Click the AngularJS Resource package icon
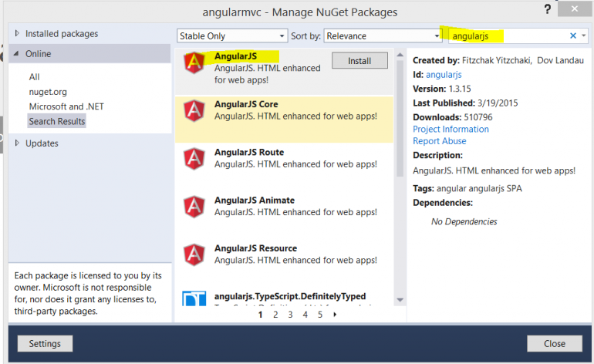594x364 pixels. [x=194, y=254]
